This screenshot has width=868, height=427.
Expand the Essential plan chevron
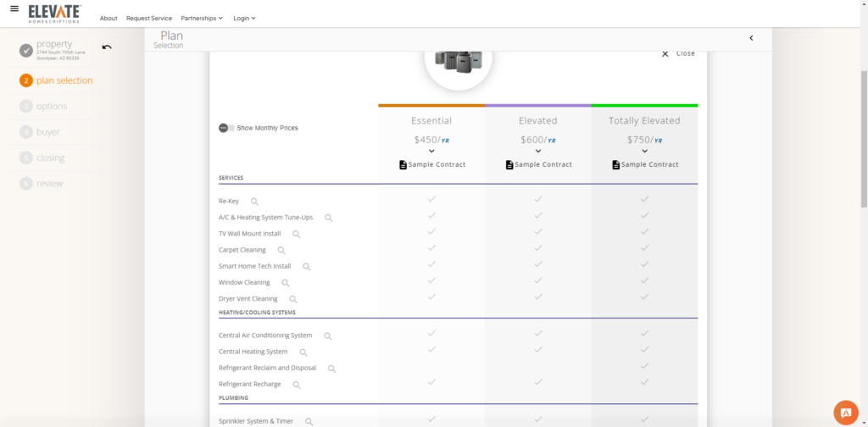point(431,152)
